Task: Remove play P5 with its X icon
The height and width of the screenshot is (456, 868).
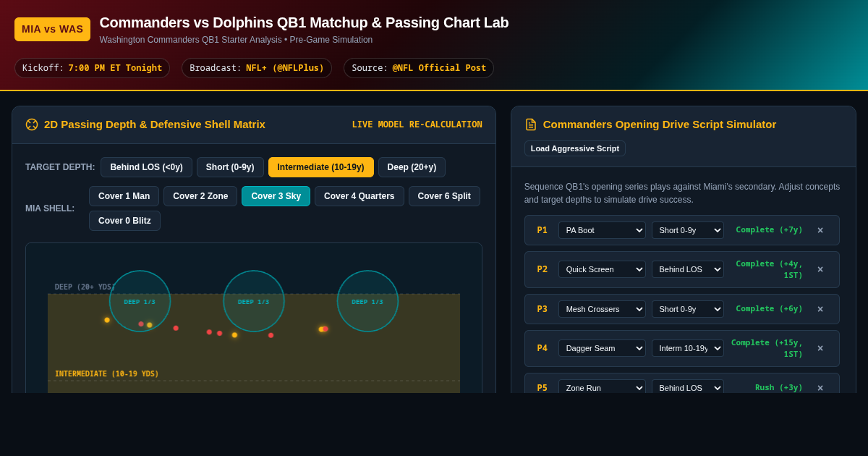Action: pos(820,388)
